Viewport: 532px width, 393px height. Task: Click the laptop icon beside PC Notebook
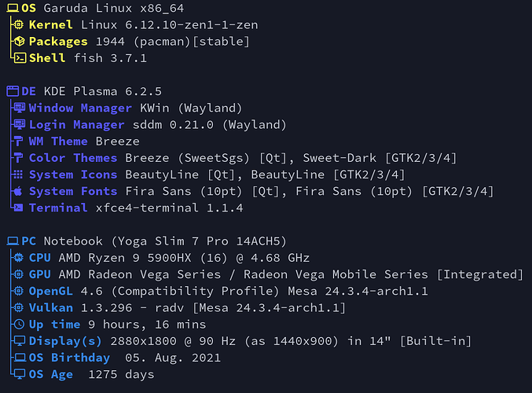tap(13, 241)
